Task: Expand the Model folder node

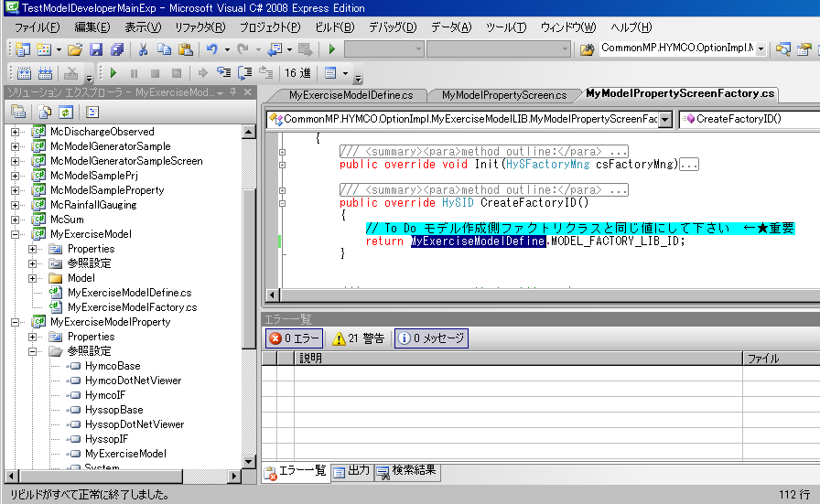Action: tap(32, 278)
